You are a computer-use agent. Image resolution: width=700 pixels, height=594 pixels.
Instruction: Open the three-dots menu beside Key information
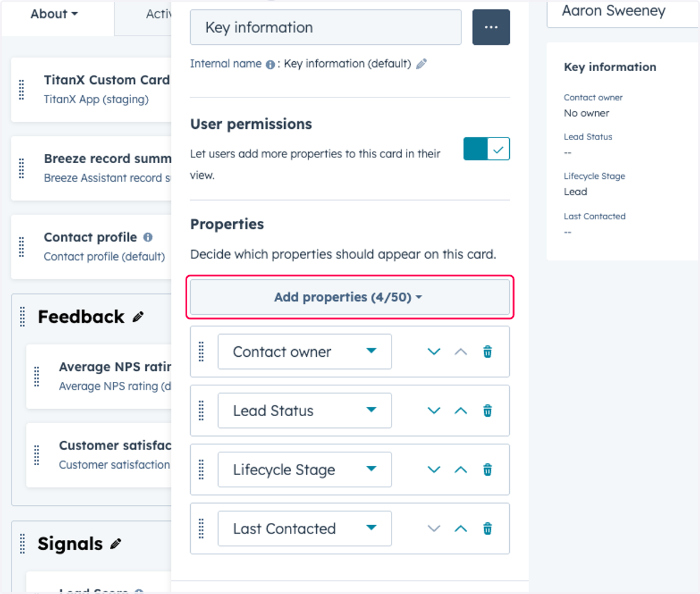pos(491,27)
